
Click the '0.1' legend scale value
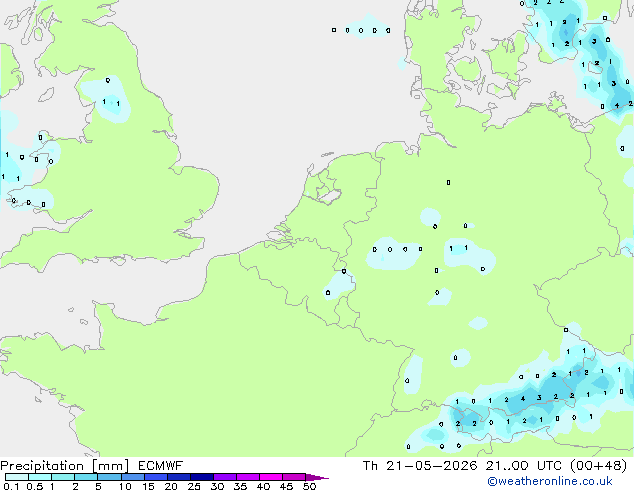(x=11, y=486)
